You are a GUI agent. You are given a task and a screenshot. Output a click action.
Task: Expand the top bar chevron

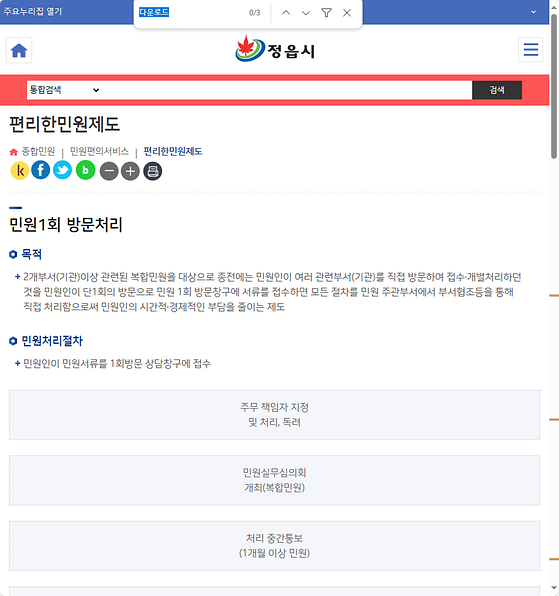point(534,12)
